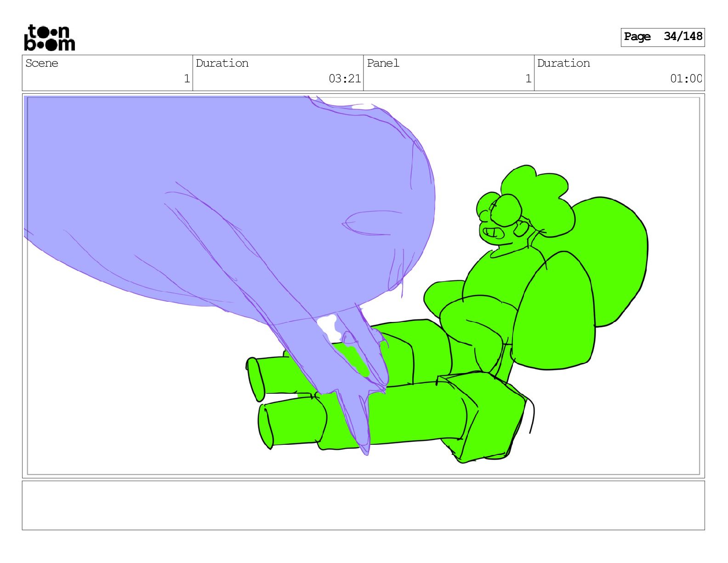728x563 pixels.
Task: Click the panel number 1 value
Action: point(528,79)
